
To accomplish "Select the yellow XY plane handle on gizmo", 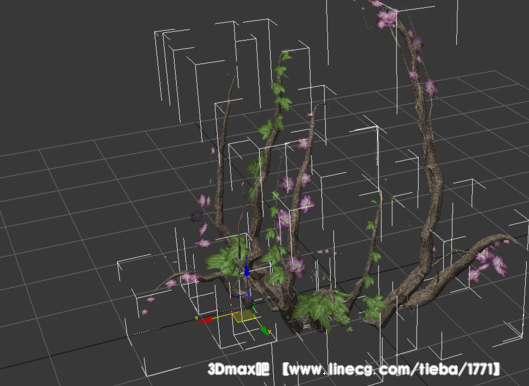I will (x=245, y=316).
